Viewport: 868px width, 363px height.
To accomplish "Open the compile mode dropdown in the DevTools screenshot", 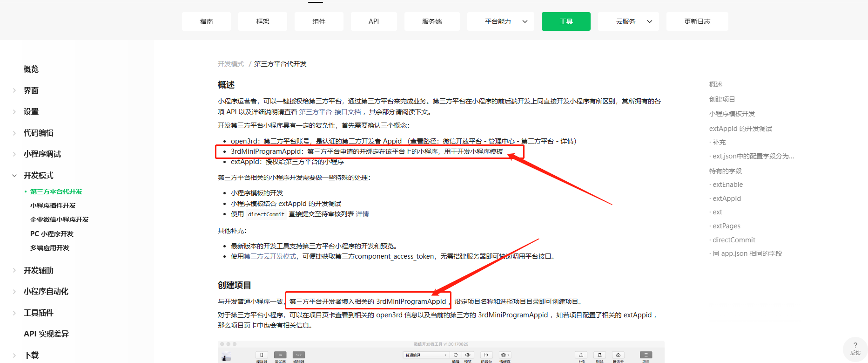I will tap(426, 355).
